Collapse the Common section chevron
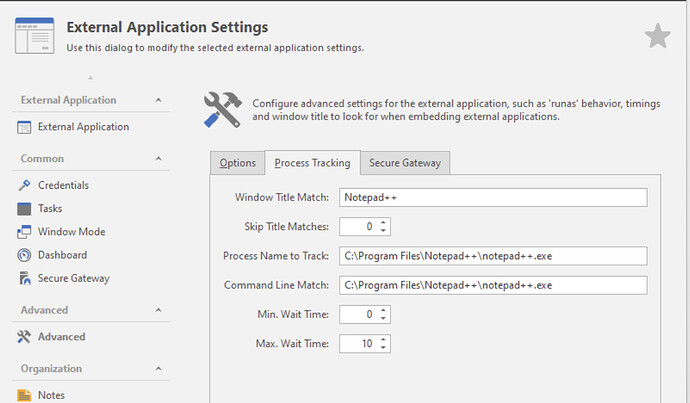The image size is (690, 403). click(159, 158)
